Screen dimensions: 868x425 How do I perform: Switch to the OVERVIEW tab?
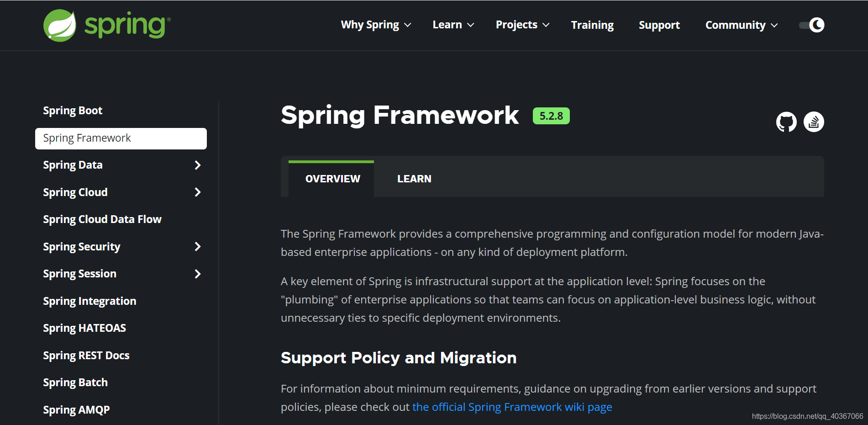331,179
